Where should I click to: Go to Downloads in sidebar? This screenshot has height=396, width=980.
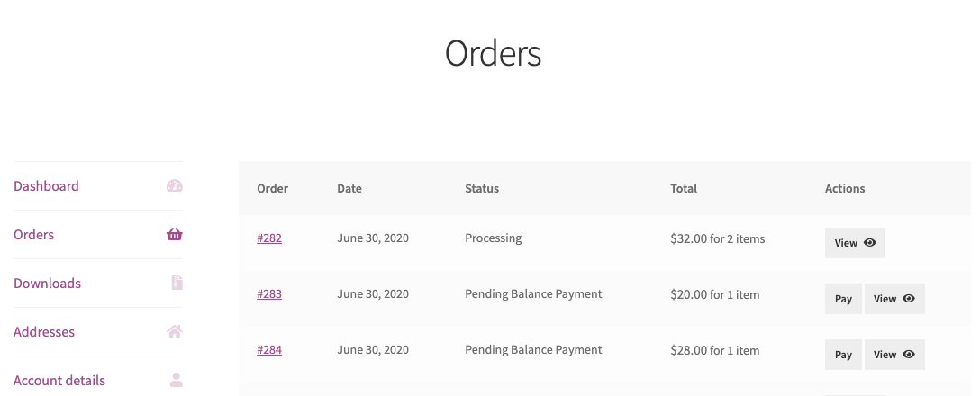pyautogui.click(x=47, y=283)
